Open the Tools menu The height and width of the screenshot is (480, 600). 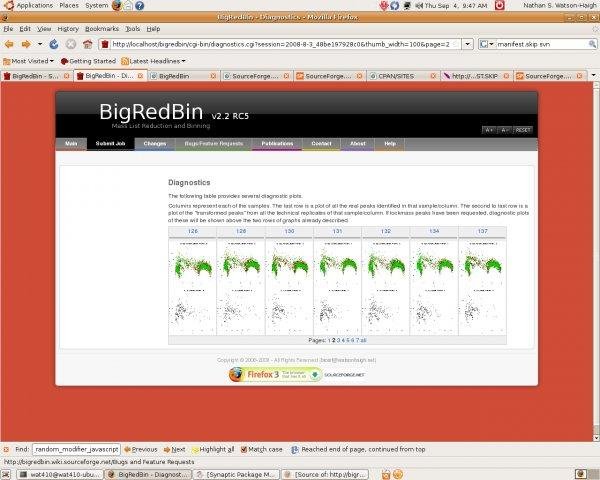point(132,29)
